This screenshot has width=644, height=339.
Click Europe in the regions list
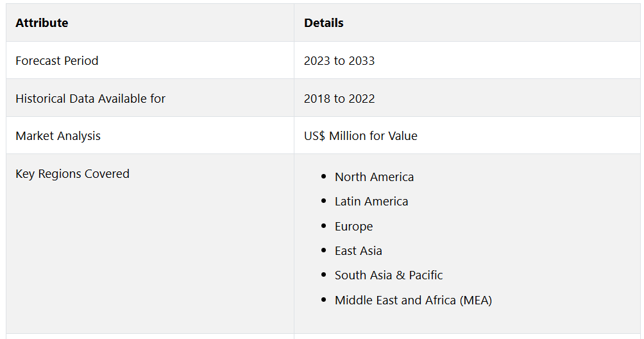pyautogui.click(x=353, y=227)
